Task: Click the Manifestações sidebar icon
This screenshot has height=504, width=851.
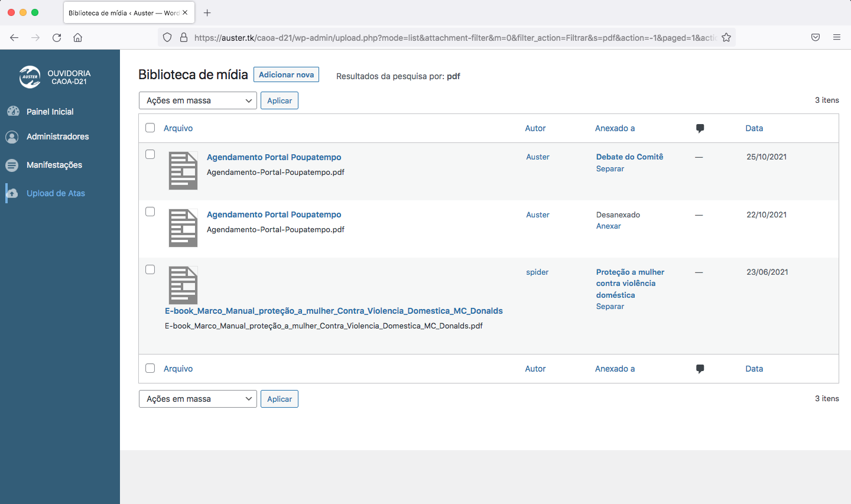Action: (12, 165)
